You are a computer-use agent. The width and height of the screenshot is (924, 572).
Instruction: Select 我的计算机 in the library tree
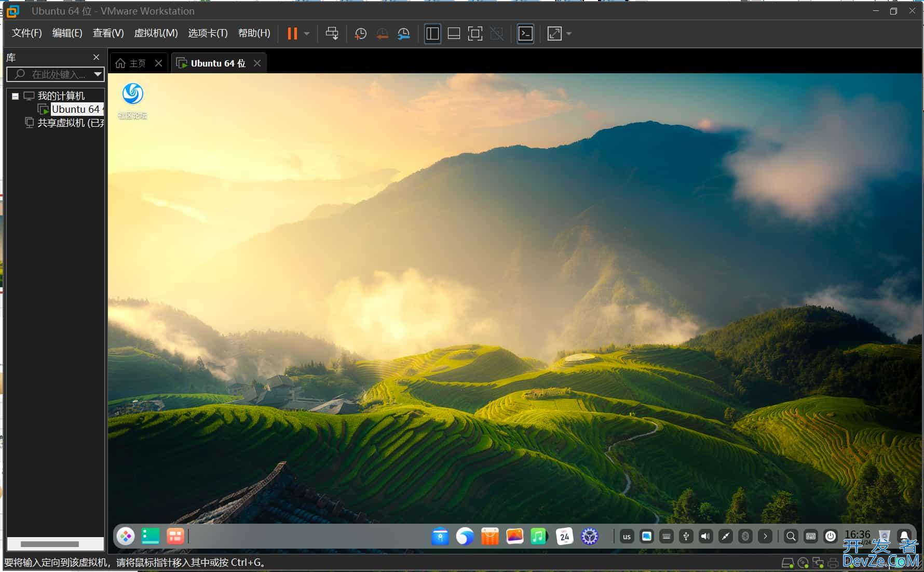[61, 96]
